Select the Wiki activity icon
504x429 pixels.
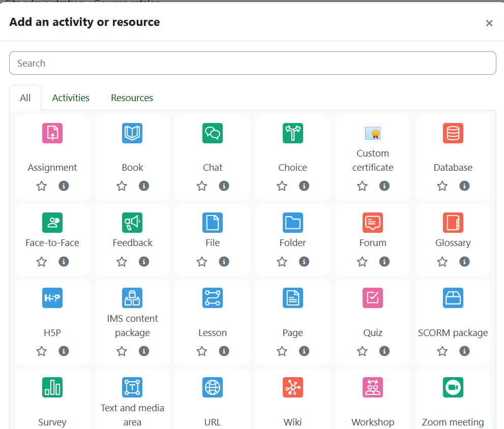coord(292,387)
